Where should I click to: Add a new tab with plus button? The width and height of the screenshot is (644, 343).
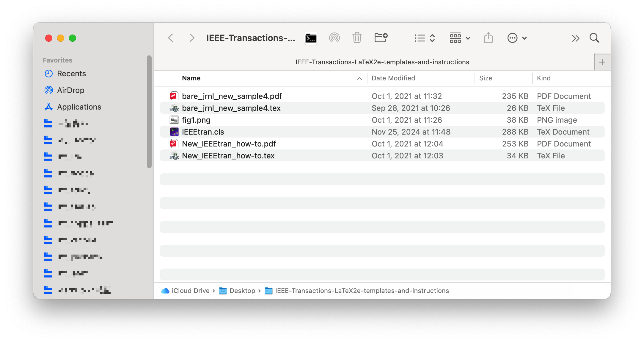[x=602, y=62]
